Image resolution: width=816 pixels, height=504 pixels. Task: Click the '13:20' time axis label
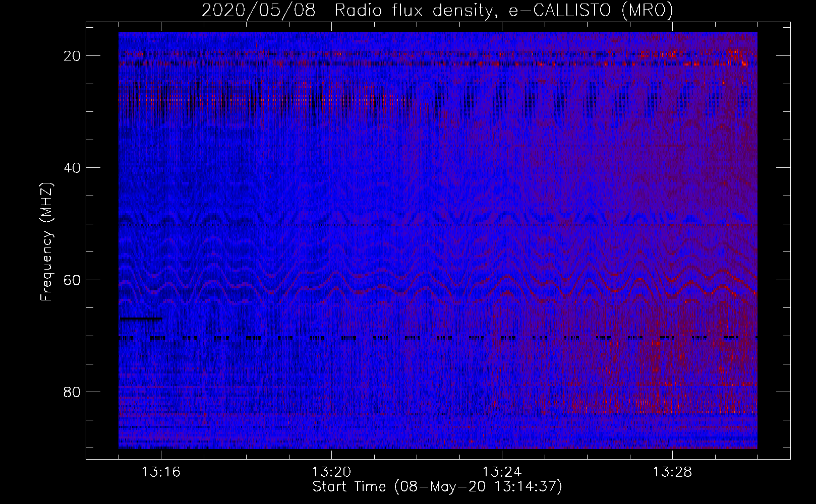pos(331,472)
